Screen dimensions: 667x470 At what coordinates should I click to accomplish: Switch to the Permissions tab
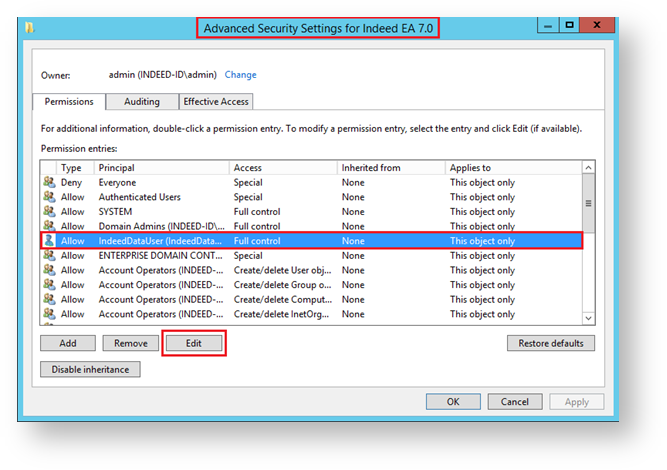[69, 102]
